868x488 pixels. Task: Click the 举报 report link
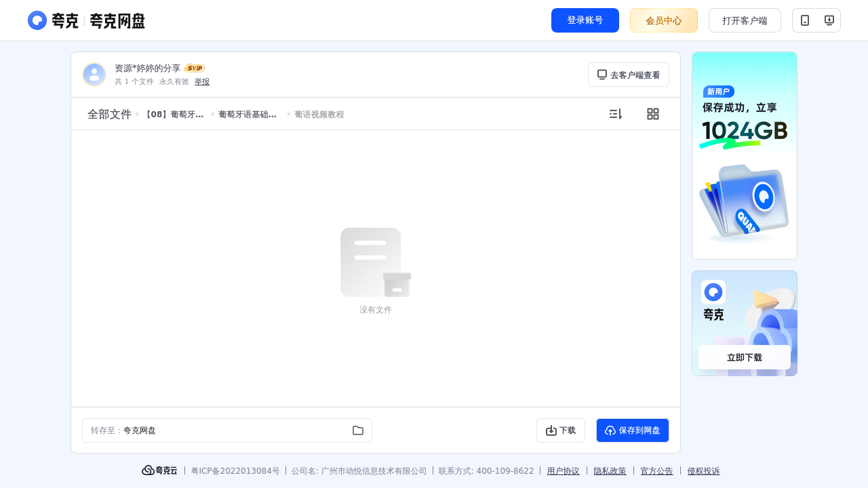[202, 81]
